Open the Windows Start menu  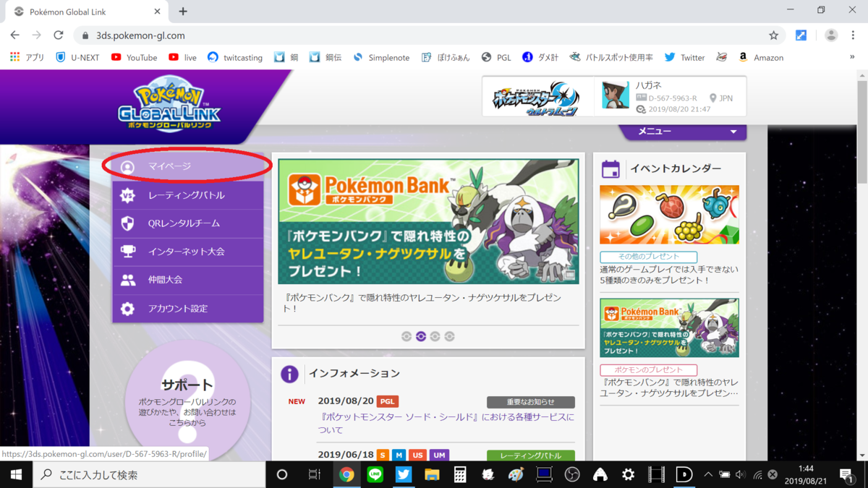pos(16,474)
